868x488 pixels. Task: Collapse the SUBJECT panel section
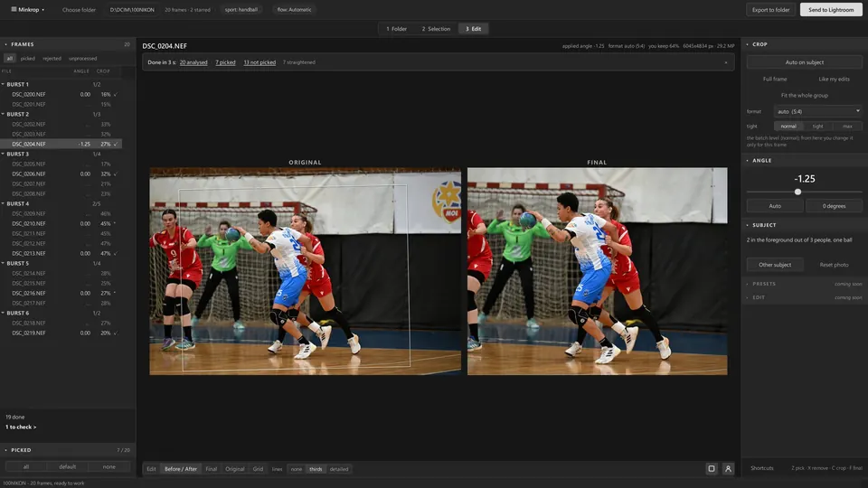point(748,225)
